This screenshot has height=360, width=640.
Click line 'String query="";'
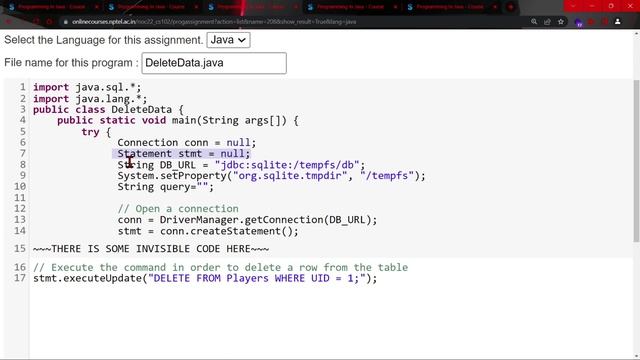click(165, 187)
